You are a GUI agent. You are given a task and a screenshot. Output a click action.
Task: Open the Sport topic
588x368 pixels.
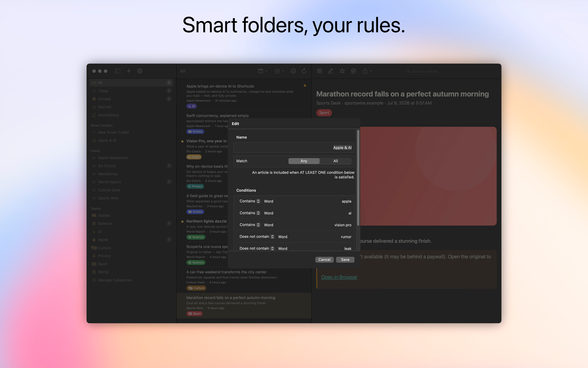coord(131,264)
